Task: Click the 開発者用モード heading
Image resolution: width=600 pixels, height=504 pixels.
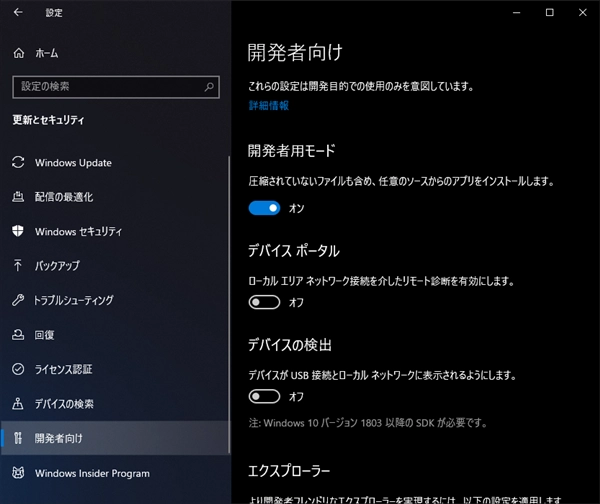Action: point(292,151)
